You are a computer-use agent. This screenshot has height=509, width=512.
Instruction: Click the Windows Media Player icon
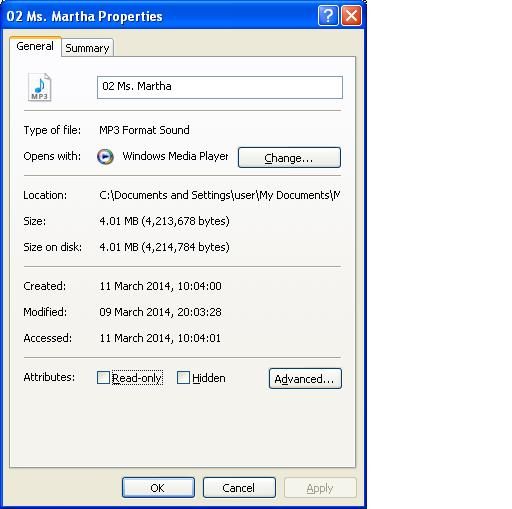point(105,157)
